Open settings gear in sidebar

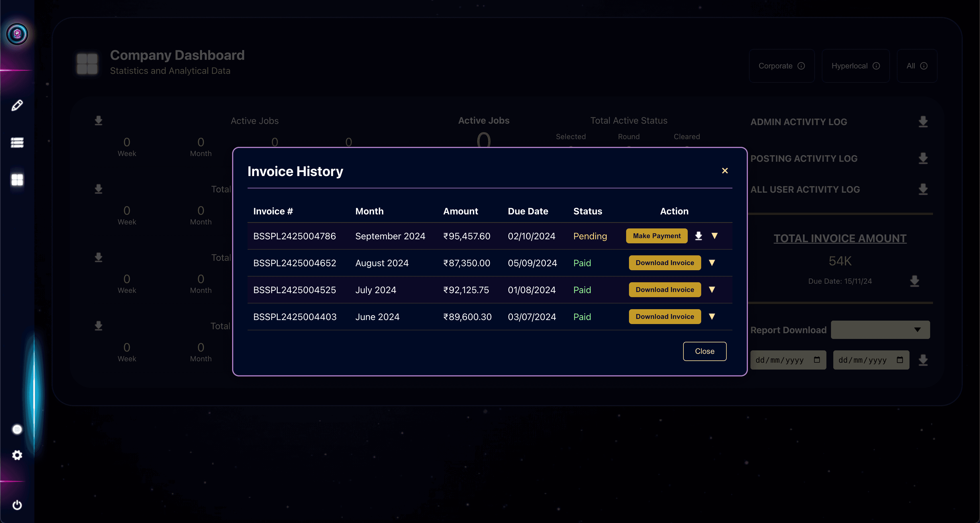coord(17,455)
